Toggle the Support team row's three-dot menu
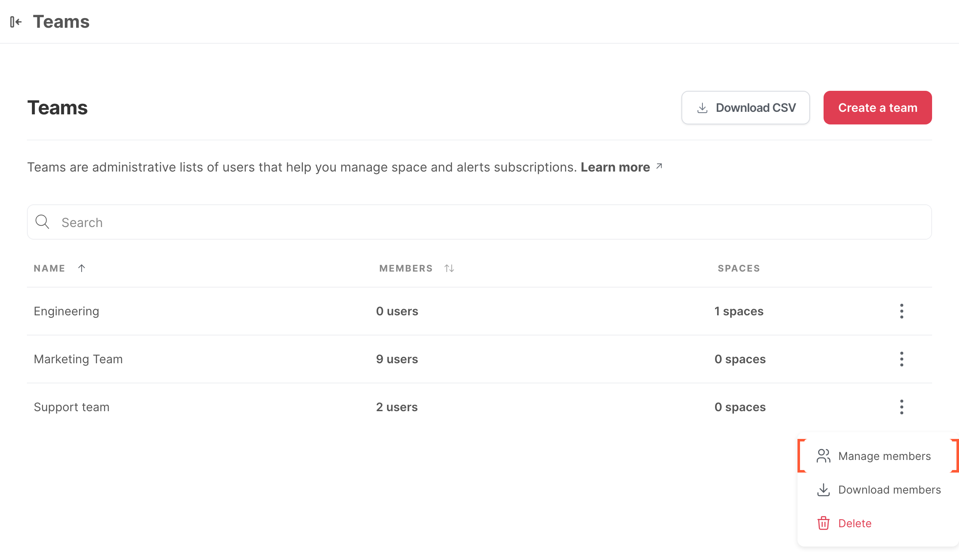This screenshot has height=560, width=959. pos(901,407)
